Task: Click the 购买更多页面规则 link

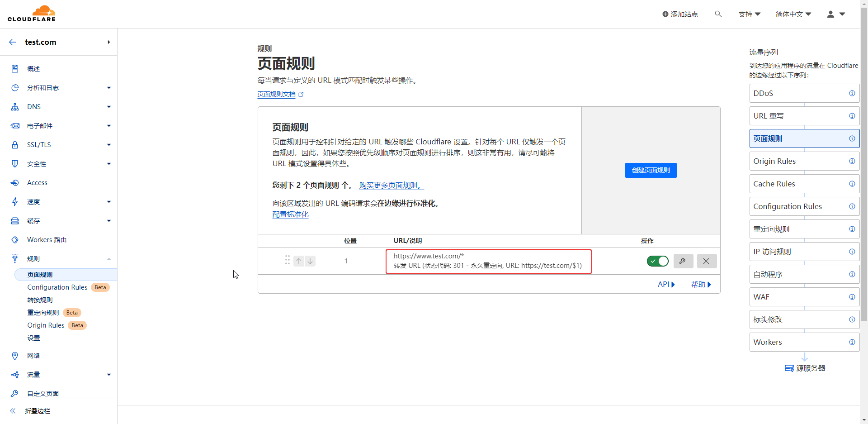Action: (x=392, y=186)
